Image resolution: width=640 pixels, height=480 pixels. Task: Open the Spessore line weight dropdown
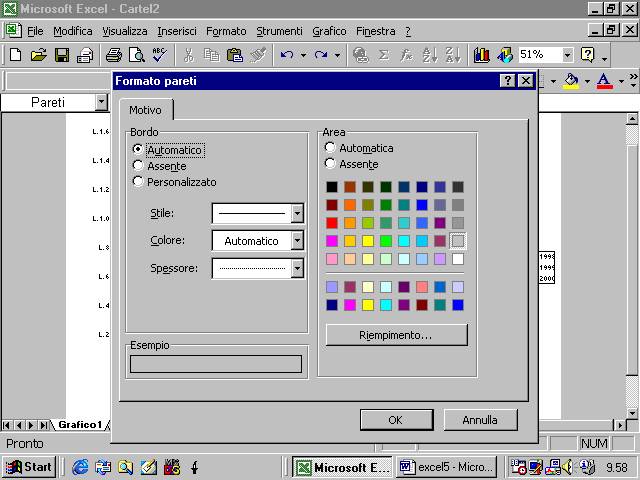click(297, 268)
